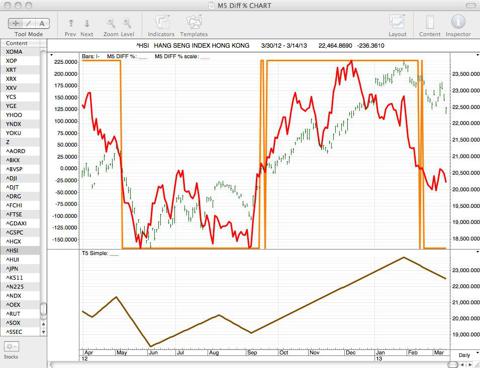The width and height of the screenshot is (480, 368).
Task: Go to previous chart with Prev arrow
Action: (71, 23)
